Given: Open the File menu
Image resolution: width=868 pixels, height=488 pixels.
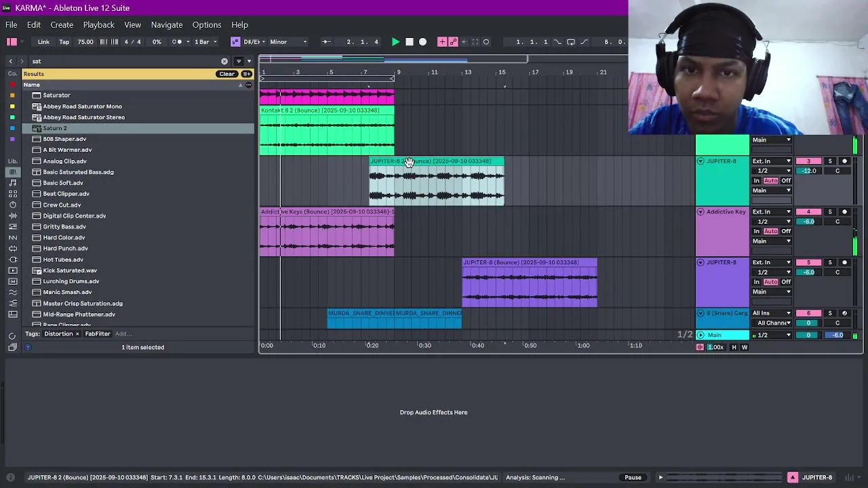Looking at the screenshot, I should (x=12, y=25).
